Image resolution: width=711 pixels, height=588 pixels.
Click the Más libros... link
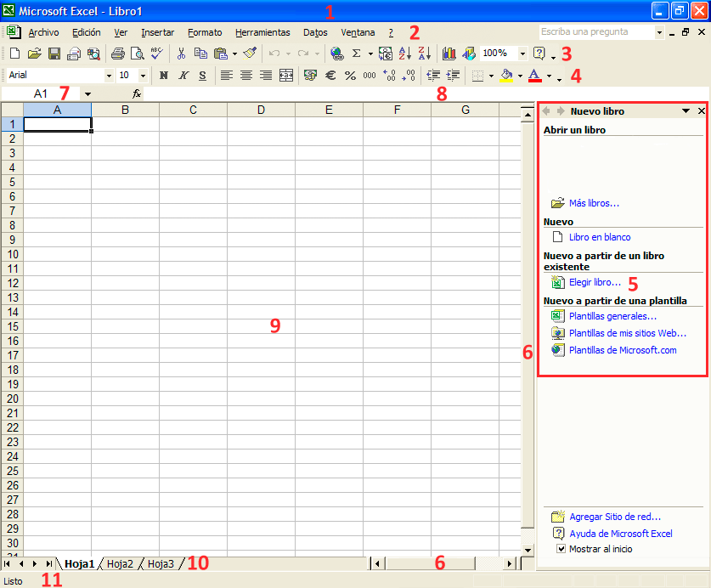[594, 203]
